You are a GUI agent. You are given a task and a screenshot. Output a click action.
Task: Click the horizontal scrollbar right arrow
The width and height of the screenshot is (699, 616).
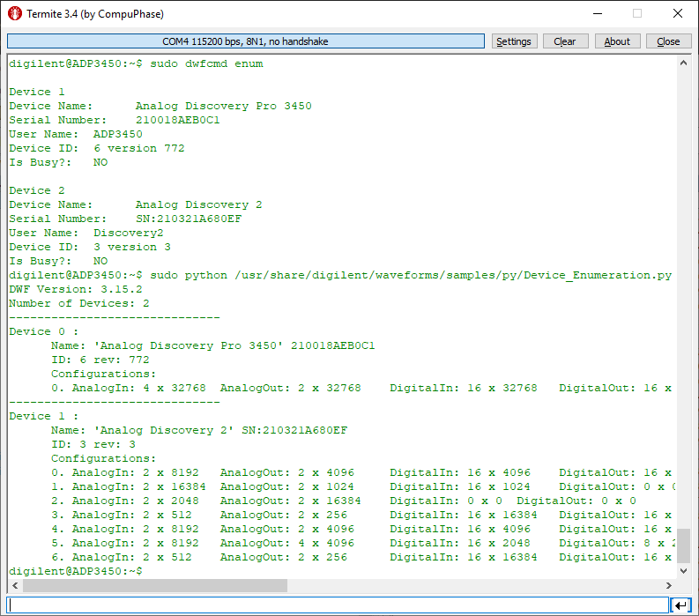[668, 586]
